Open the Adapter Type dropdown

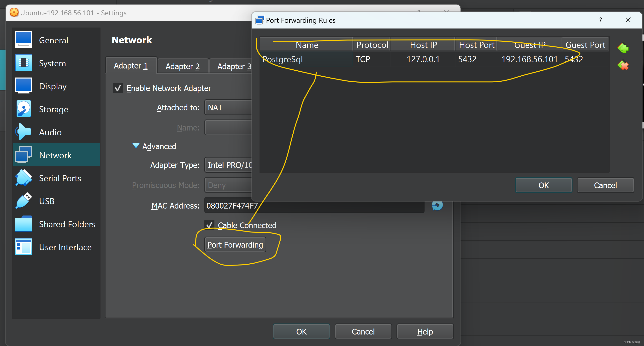pyautogui.click(x=228, y=165)
